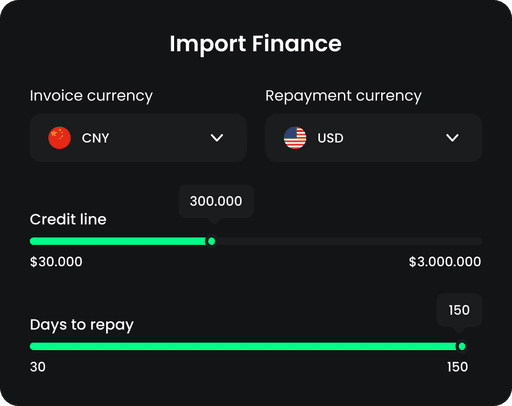This screenshot has height=406, width=512.
Task: Expand the chevron next to CNY
Action: pyautogui.click(x=217, y=138)
